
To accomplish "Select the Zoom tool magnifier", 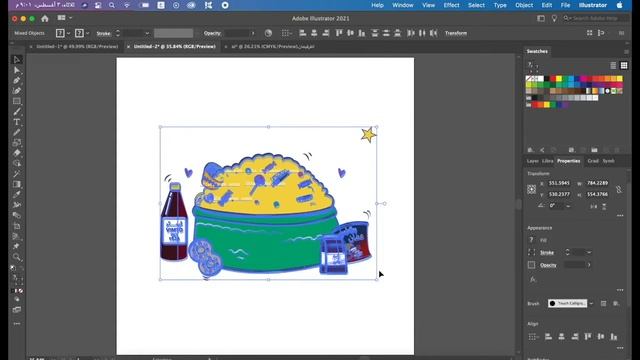I will click(x=17, y=257).
